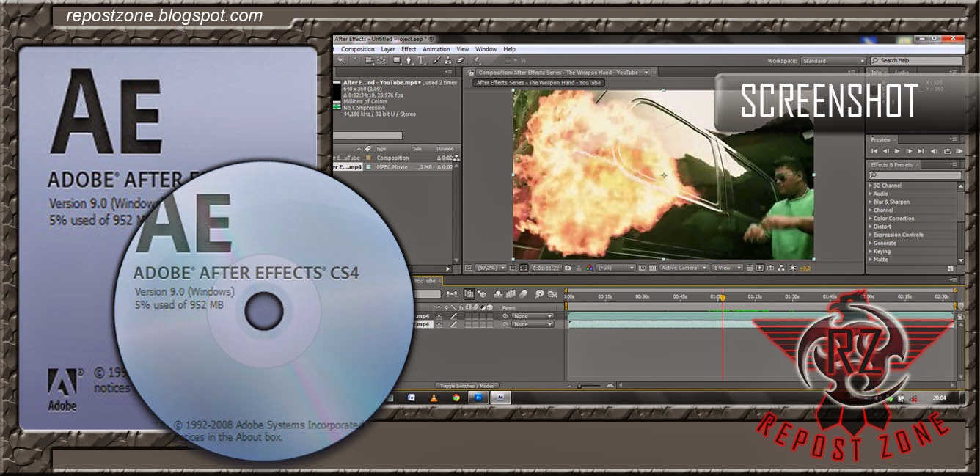Toggle Motion Blur enable in timeline
The width and height of the screenshot is (980, 476).
[x=523, y=294]
